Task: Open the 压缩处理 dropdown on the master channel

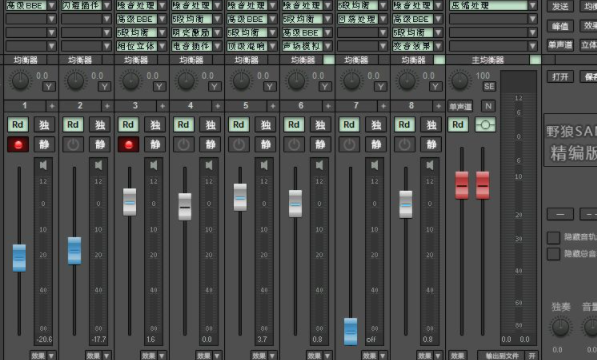Action: (533, 5)
